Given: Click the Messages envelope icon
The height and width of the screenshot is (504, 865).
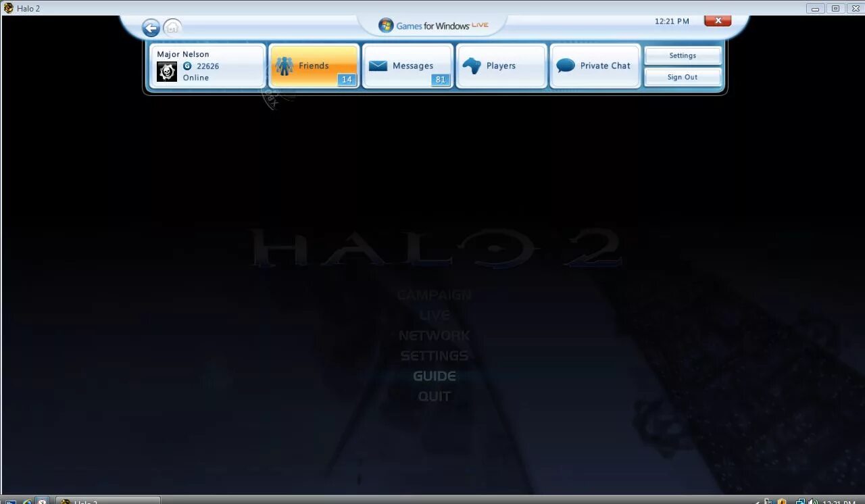Looking at the screenshot, I should 378,66.
